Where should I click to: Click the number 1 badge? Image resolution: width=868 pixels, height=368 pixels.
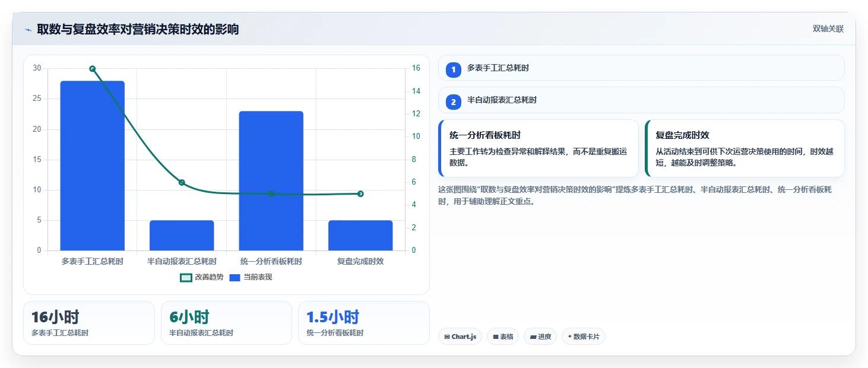(x=454, y=69)
